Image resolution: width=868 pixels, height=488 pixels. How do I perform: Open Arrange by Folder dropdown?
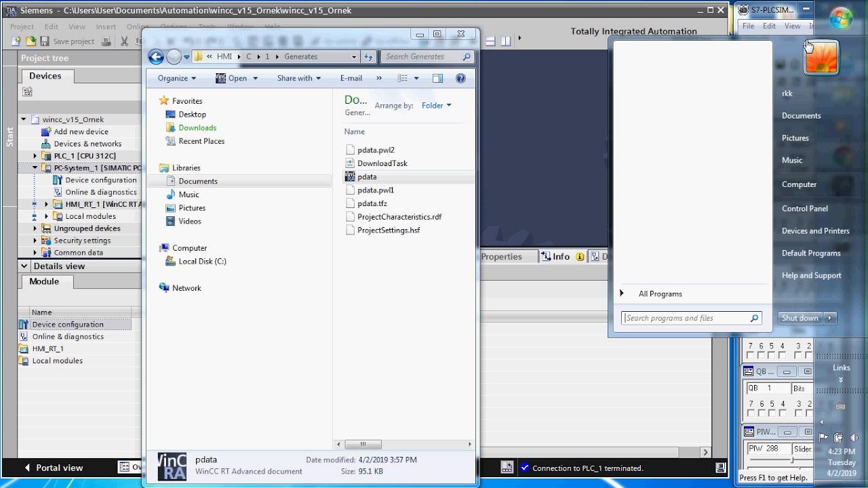(436, 106)
